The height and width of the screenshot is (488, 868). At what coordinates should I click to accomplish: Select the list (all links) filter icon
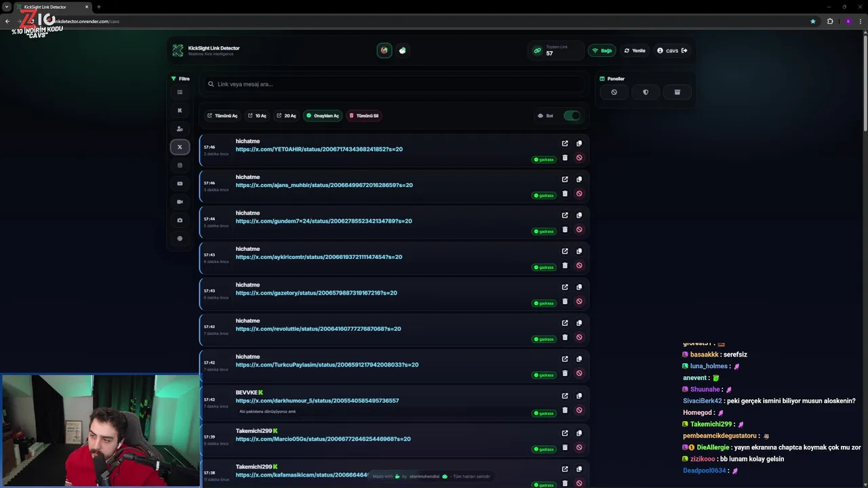(180, 92)
